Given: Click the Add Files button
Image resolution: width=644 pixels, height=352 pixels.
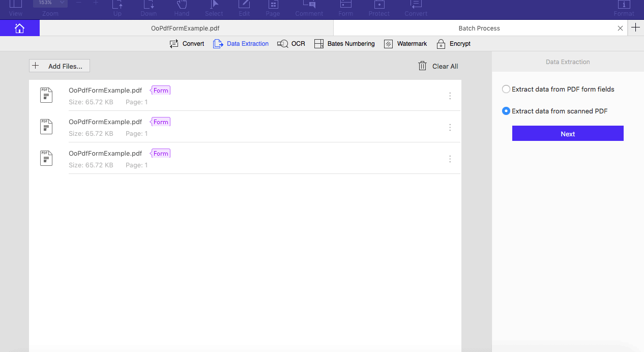Looking at the screenshot, I should coord(59,66).
